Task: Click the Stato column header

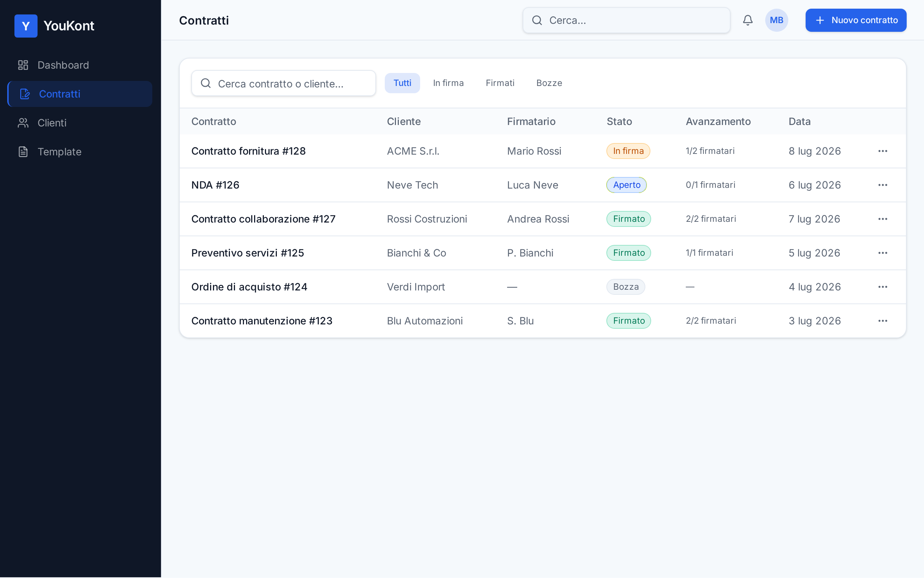Action: pos(619,122)
